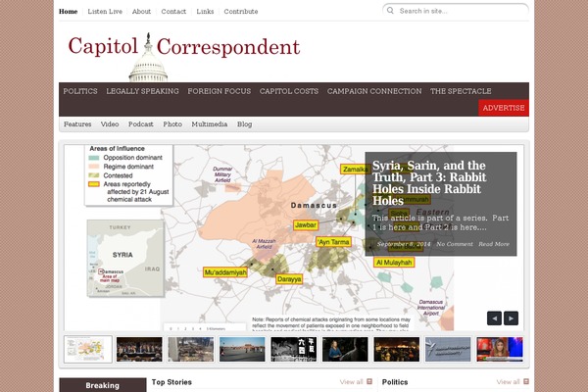Select the woman in blue thumbnail

click(345, 349)
